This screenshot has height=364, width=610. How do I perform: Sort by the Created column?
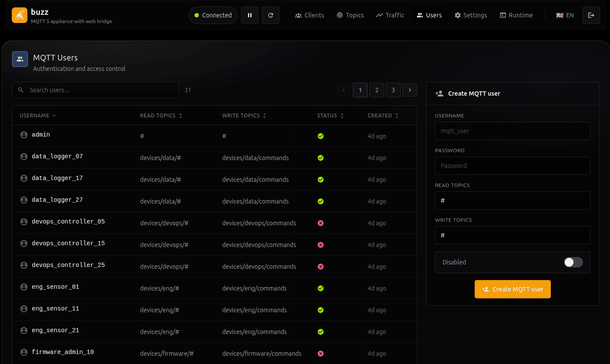click(383, 116)
